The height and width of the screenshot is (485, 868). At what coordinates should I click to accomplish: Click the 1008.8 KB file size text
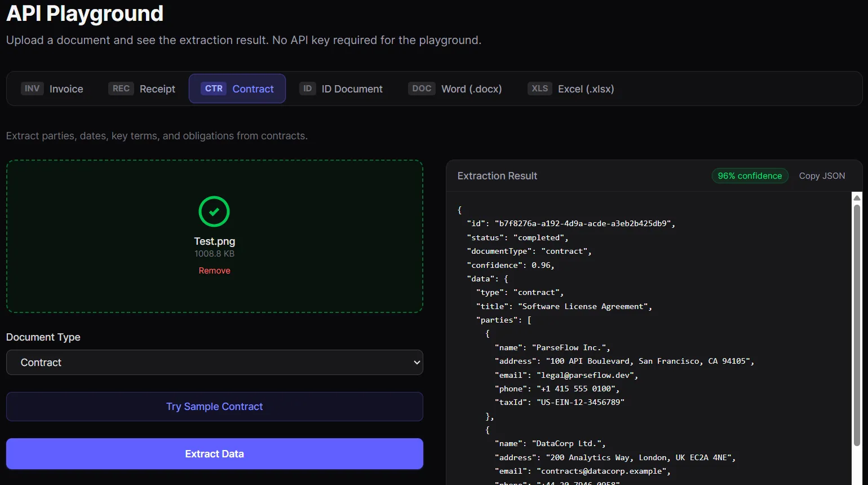214,254
